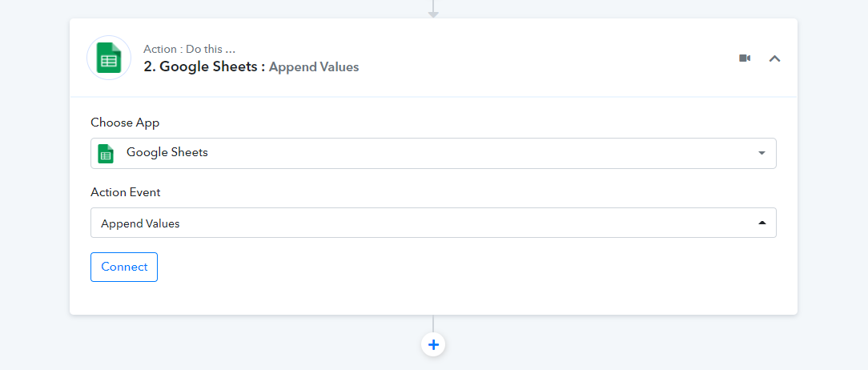Click the '2. Google Sheets' step title
Viewport: 868px width, 370px height.
click(x=204, y=67)
